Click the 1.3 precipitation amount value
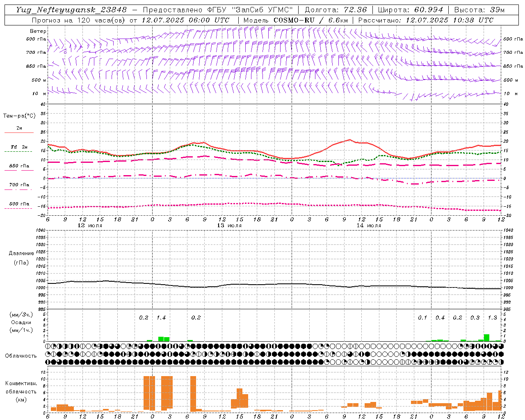 pyautogui.click(x=493, y=318)
